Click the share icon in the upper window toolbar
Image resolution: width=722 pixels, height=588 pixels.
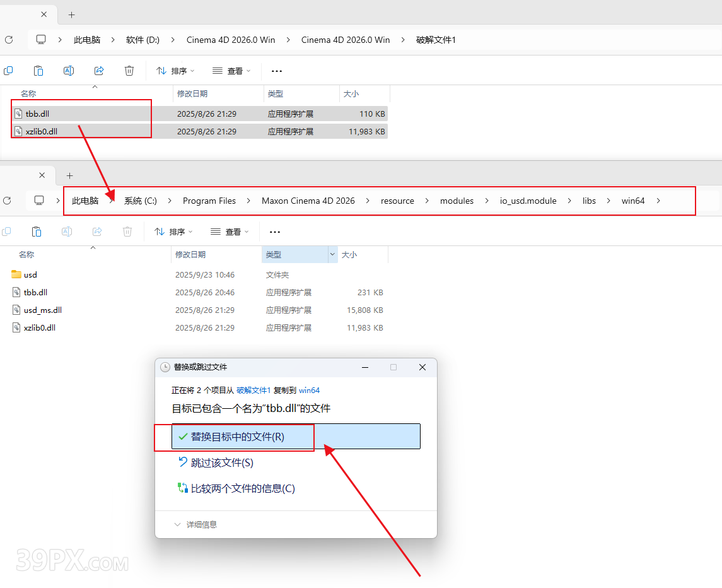99,71
